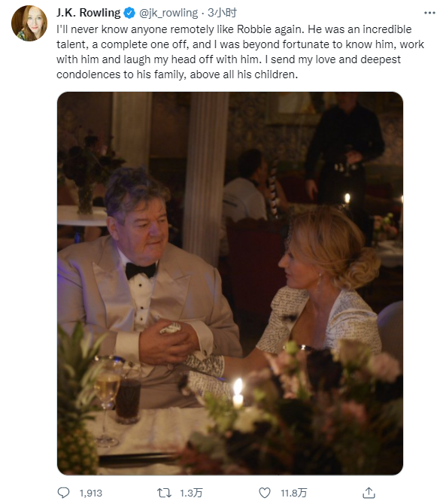View the 11.8万 likes count
Screen dimensions: 446x504
point(294,493)
